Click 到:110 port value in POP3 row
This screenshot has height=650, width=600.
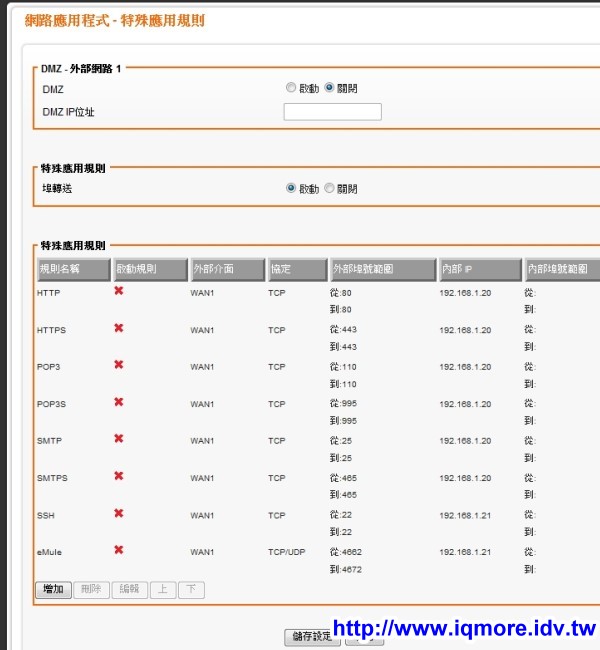coord(343,384)
